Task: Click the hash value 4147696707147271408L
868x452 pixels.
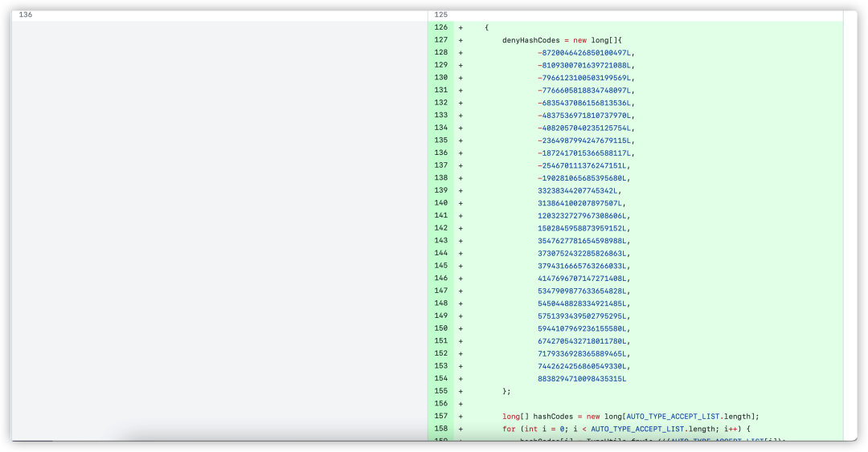Action: point(582,279)
